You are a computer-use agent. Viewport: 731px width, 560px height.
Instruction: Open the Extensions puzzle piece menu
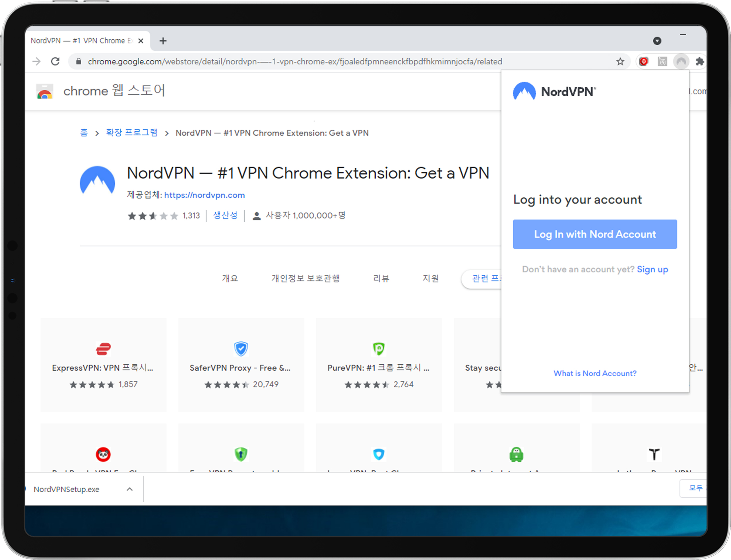(x=700, y=62)
